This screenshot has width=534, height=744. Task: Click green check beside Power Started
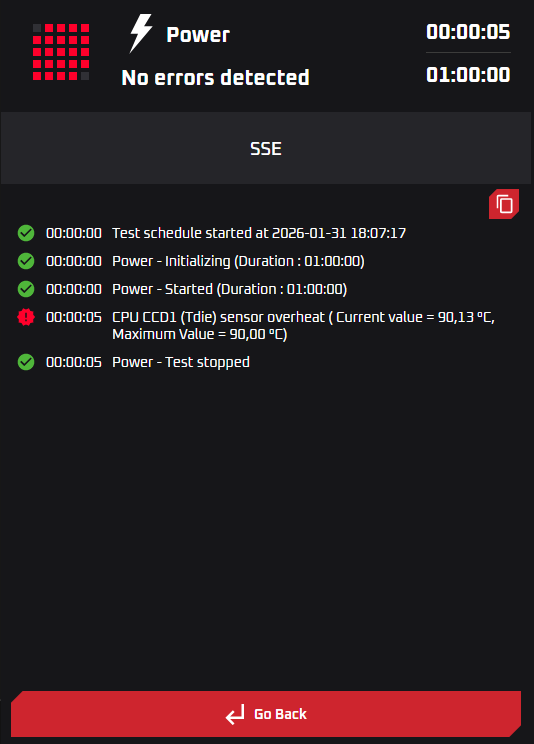[x=26, y=289]
